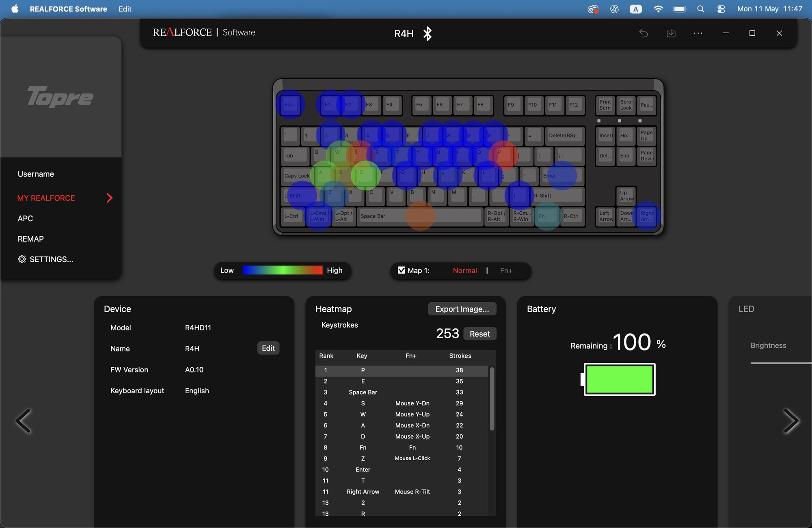
Task: Click the Bluetooth icon next to R4H
Action: pyautogui.click(x=427, y=33)
